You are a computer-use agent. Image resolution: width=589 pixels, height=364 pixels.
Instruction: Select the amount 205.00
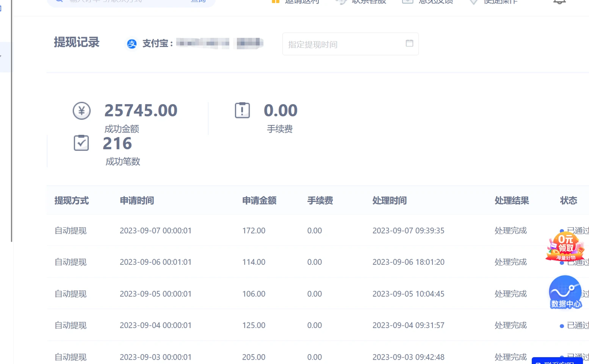(x=253, y=357)
